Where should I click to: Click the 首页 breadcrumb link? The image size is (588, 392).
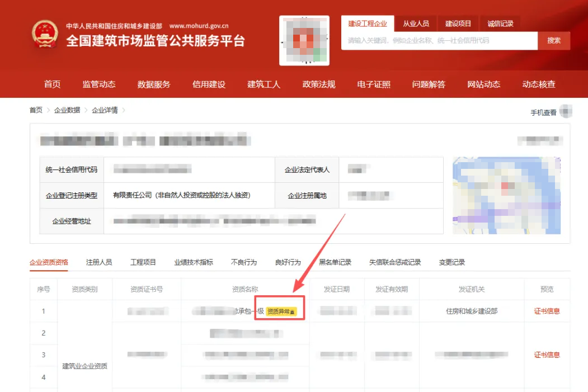pos(36,110)
